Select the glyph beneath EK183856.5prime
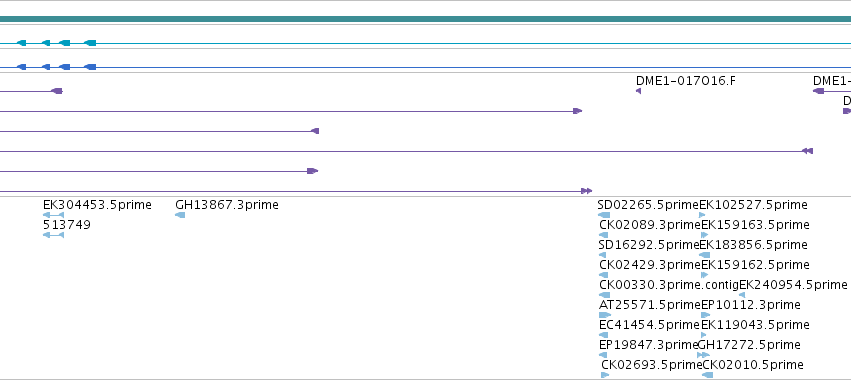 (704, 255)
